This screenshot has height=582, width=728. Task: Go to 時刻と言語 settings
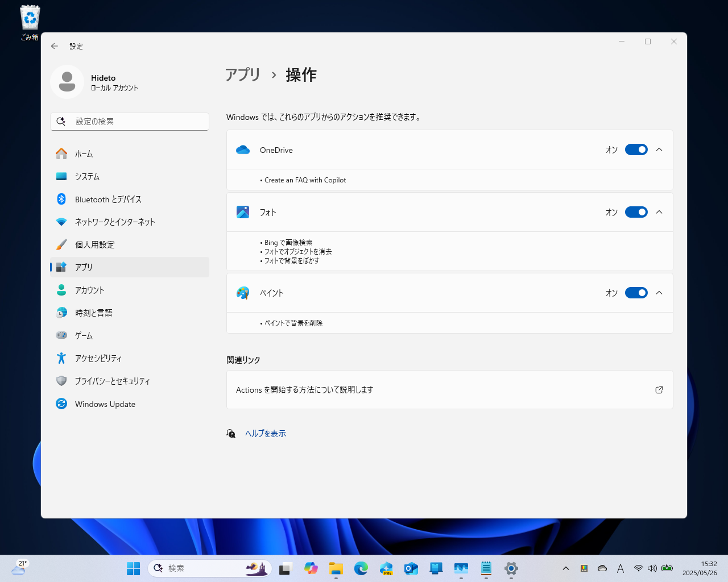[130, 313]
